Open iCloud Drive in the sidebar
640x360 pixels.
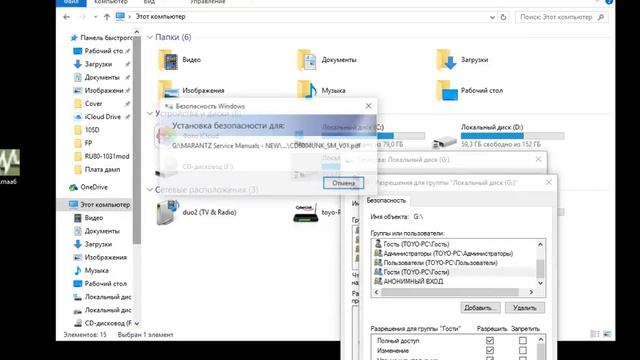(102, 117)
